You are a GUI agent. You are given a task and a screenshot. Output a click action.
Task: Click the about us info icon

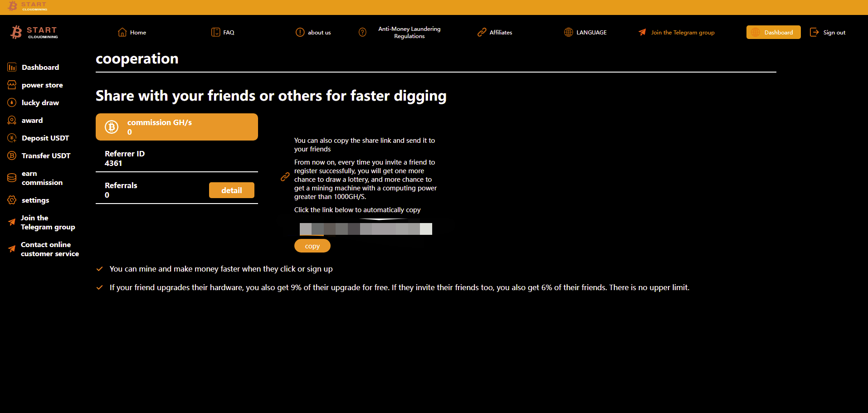(300, 32)
